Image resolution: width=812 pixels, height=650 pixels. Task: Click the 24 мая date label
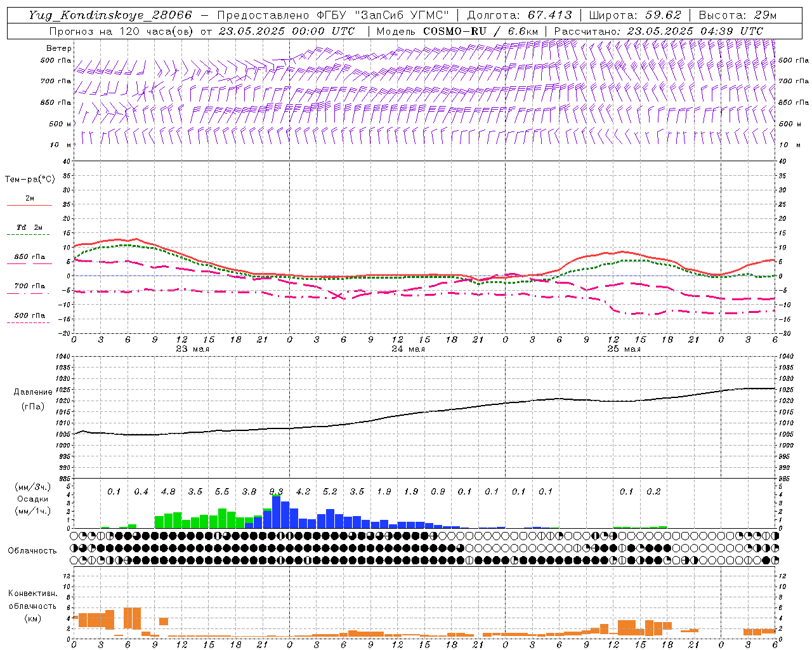[408, 349]
